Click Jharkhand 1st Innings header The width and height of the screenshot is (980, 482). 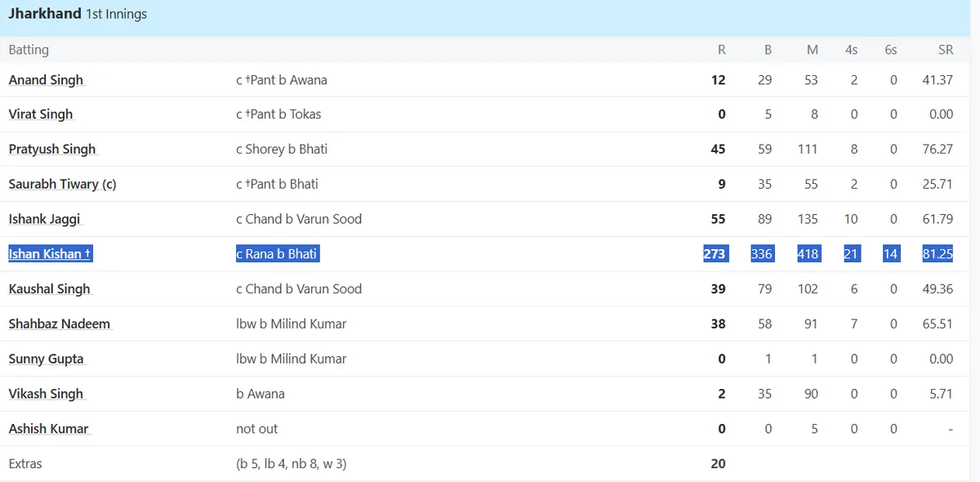[78, 15]
